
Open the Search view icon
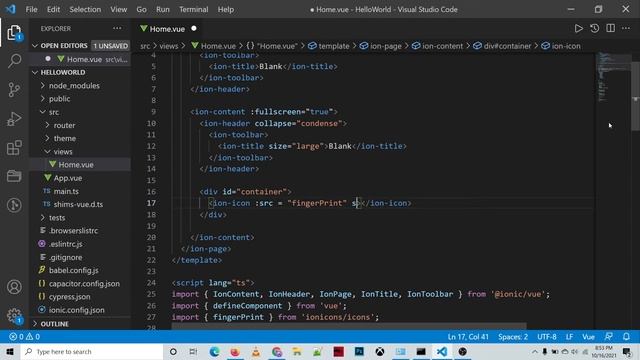pyautogui.click(x=14, y=61)
